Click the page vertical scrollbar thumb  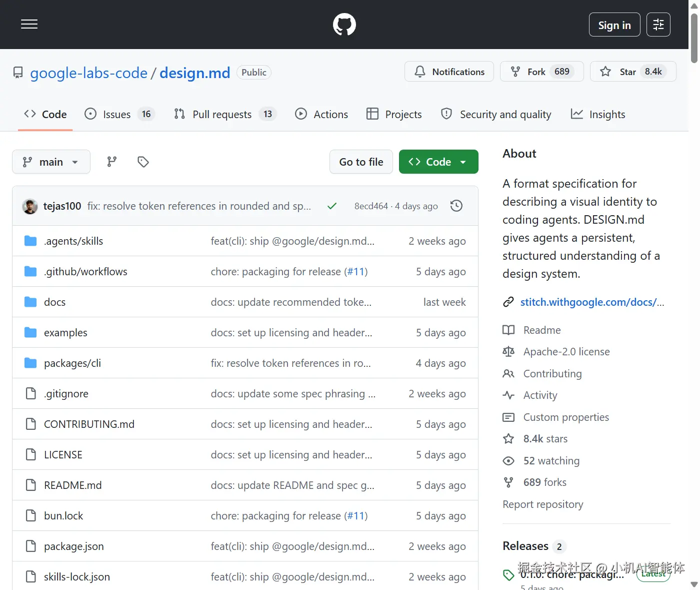click(694, 38)
